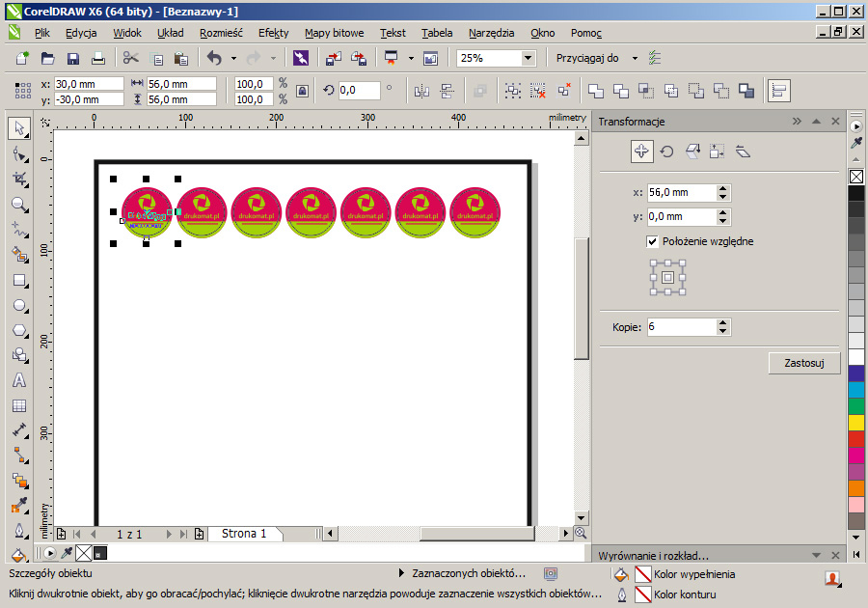The width and height of the screenshot is (868, 608).
Task: Open the Tekst menu
Action: point(393,33)
